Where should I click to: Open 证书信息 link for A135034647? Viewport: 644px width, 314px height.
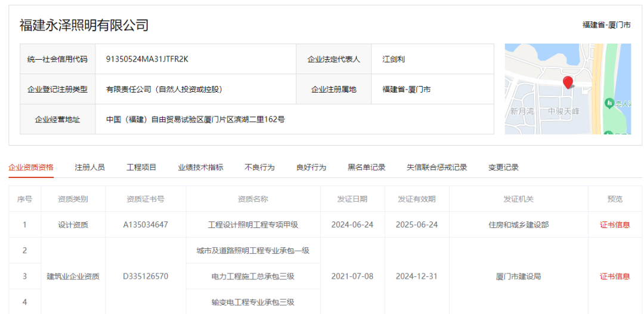pos(615,225)
